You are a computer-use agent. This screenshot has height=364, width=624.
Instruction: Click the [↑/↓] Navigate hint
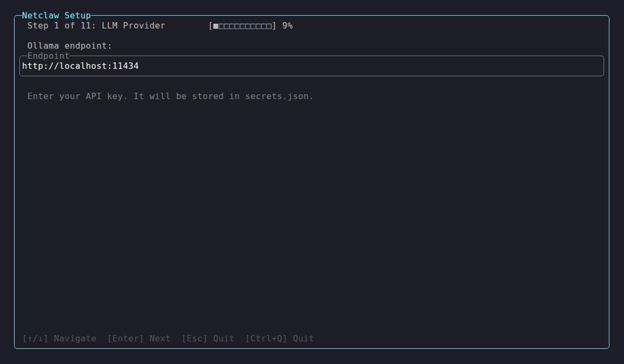tap(59, 339)
